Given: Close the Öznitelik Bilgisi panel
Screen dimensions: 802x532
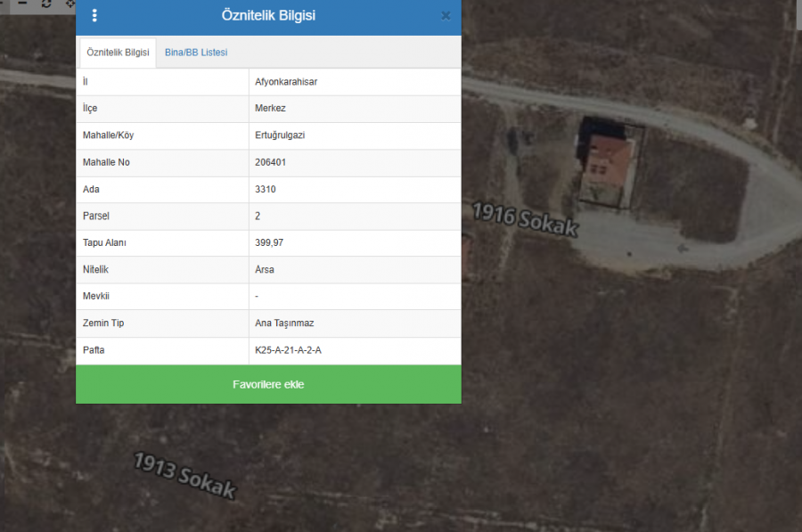Looking at the screenshot, I should click(446, 16).
